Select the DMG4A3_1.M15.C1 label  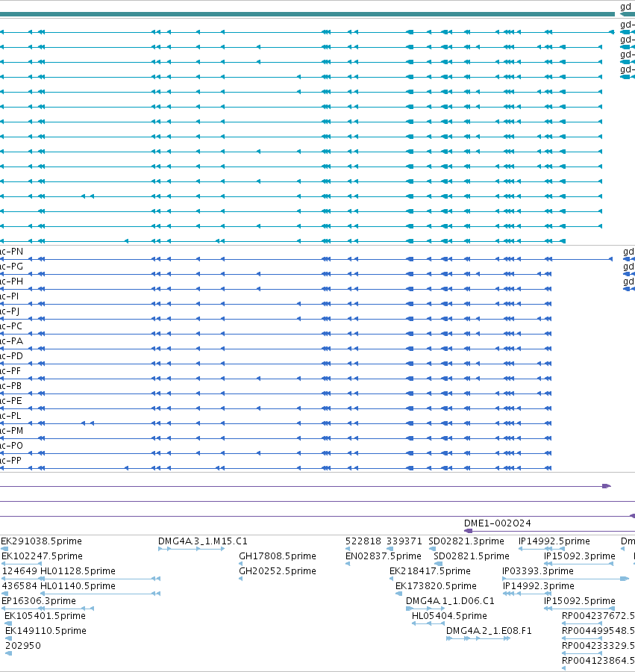click(x=202, y=541)
